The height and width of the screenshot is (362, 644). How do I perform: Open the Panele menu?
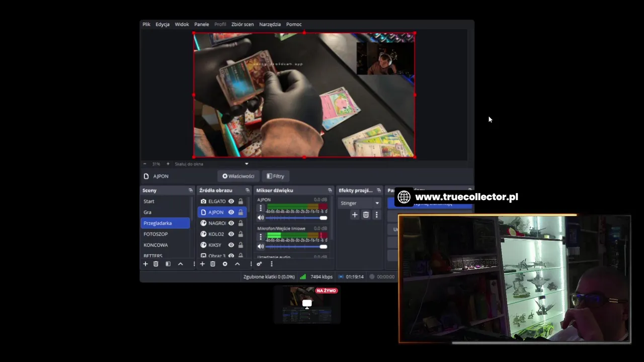(x=202, y=24)
